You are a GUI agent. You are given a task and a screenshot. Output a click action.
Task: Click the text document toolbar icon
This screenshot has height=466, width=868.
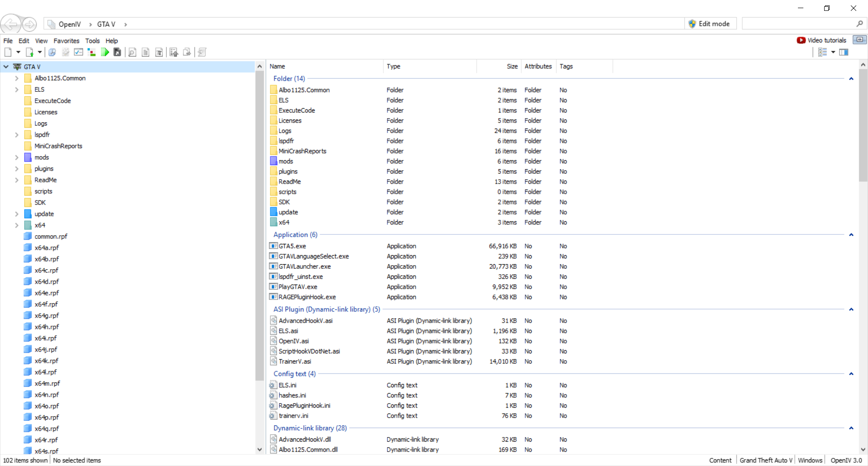[x=146, y=52]
